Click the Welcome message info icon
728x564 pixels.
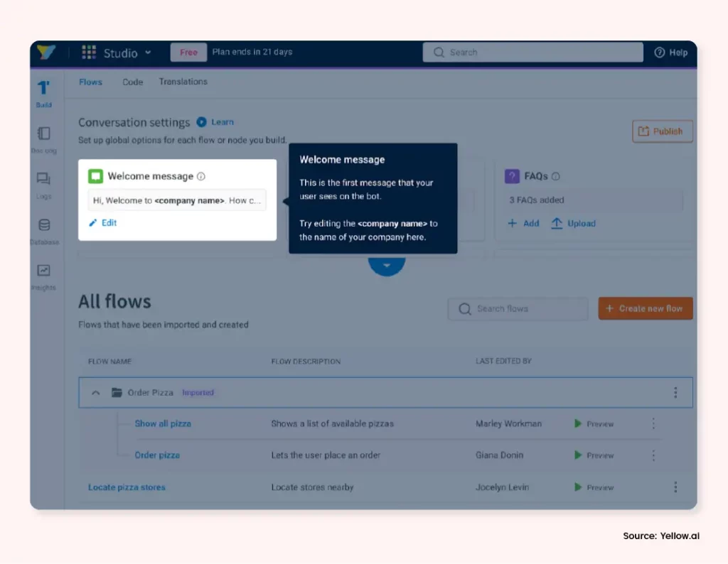[201, 176]
